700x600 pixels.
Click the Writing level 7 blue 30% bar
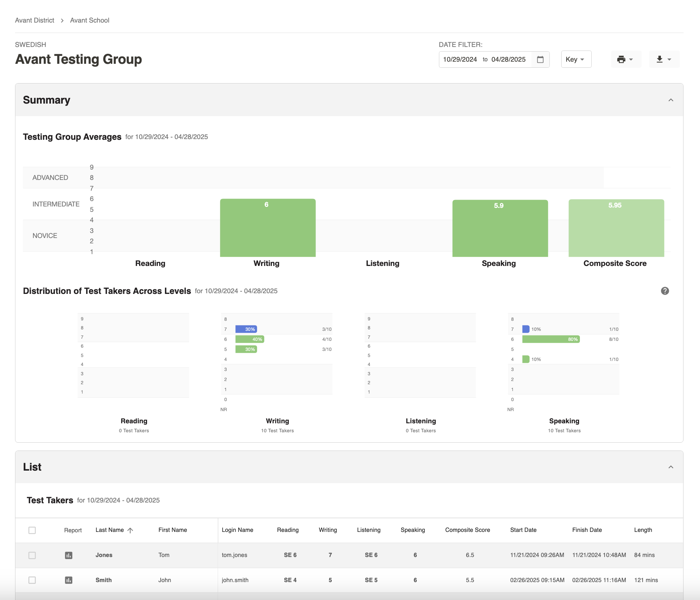coord(246,329)
